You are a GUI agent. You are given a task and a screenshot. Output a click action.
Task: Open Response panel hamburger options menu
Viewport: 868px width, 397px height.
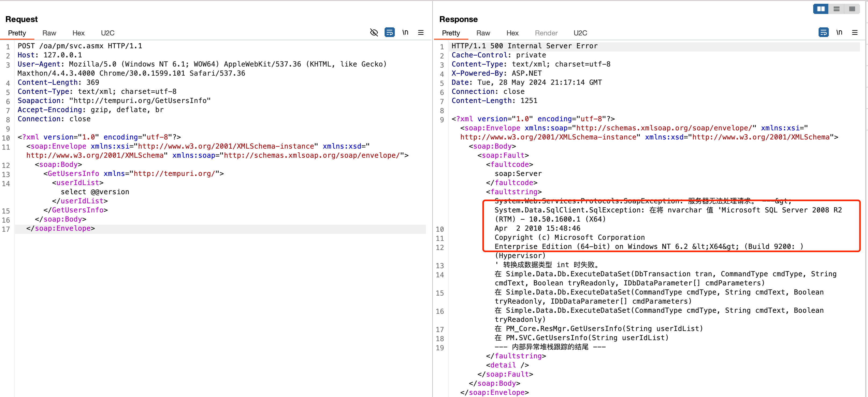click(x=855, y=33)
